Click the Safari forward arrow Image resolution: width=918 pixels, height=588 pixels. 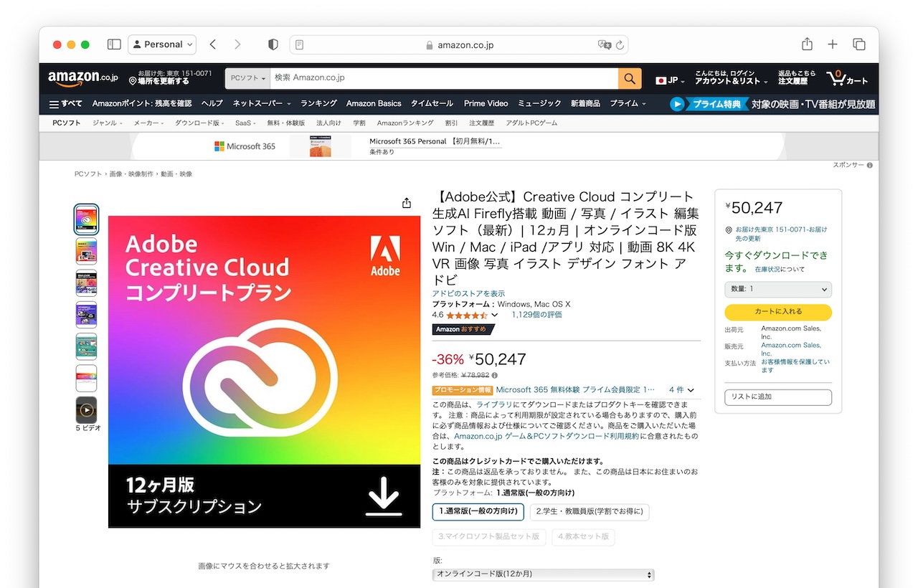pyautogui.click(x=237, y=44)
